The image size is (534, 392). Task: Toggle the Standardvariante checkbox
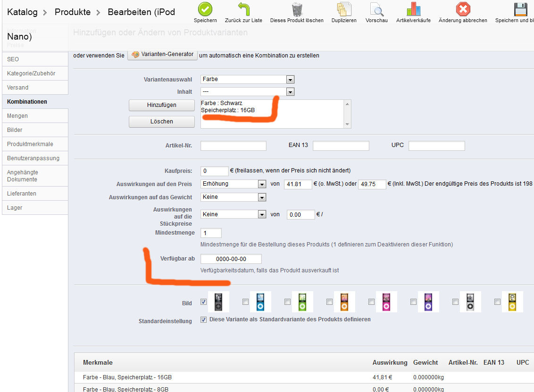[x=204, y=319]
